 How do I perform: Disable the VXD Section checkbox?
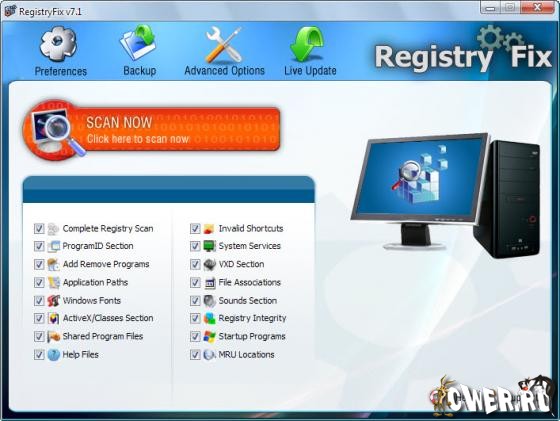tap(195, 265)
